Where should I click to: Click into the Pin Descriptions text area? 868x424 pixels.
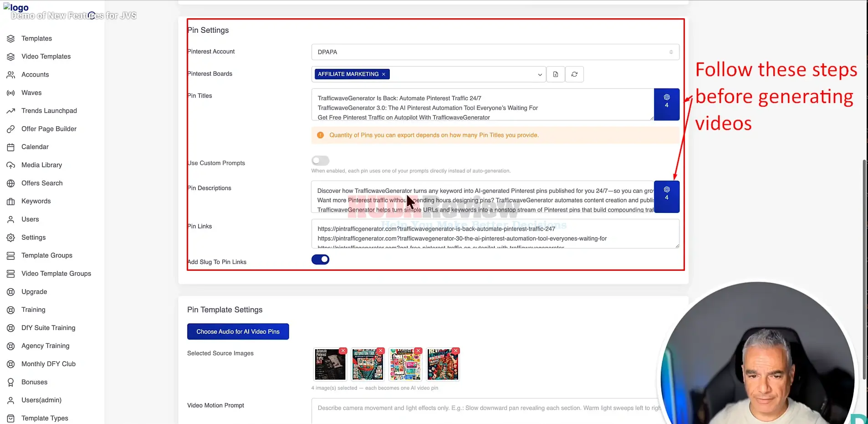[483, 197]
